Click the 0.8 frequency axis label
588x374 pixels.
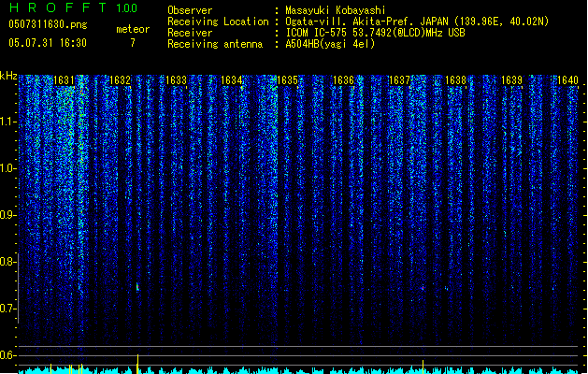point(7,262)
